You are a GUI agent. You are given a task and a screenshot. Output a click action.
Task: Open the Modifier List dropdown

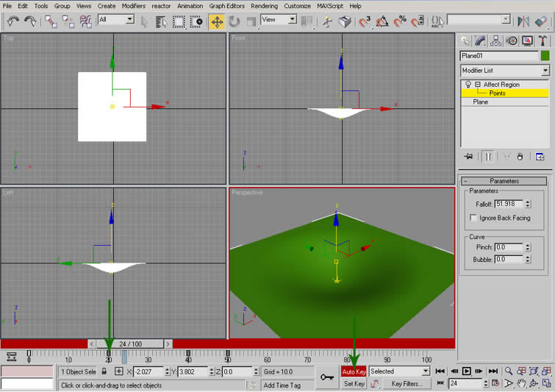(545, 71)
